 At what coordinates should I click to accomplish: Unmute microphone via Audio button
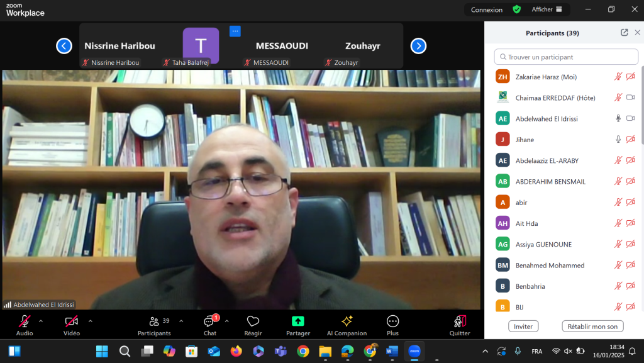tap(25, 321)
